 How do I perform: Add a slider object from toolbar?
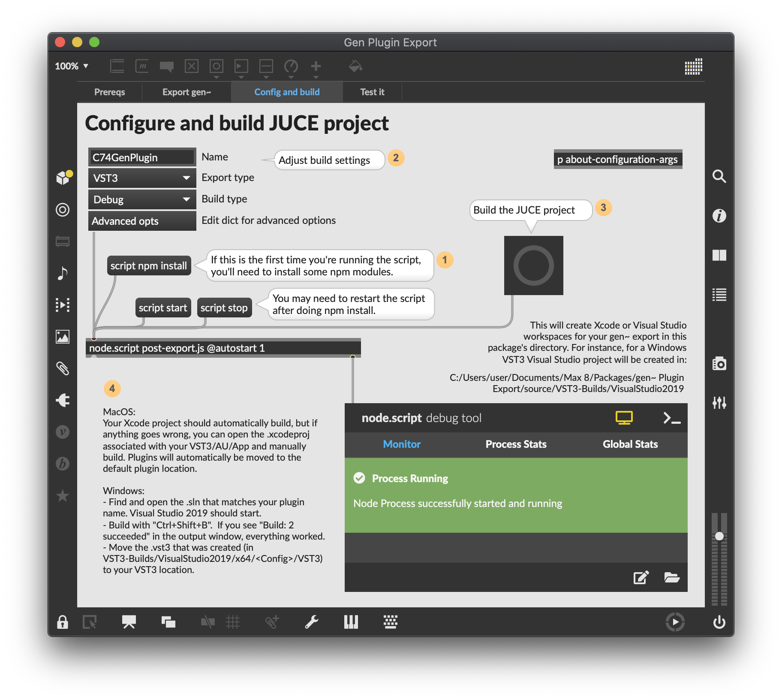pyautogui.click(x=266, y=66)
